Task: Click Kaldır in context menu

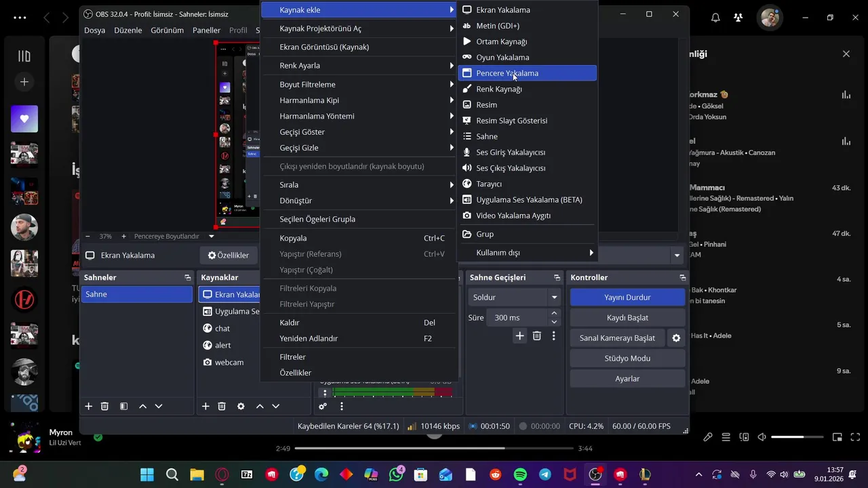Action: pos(359,323)
